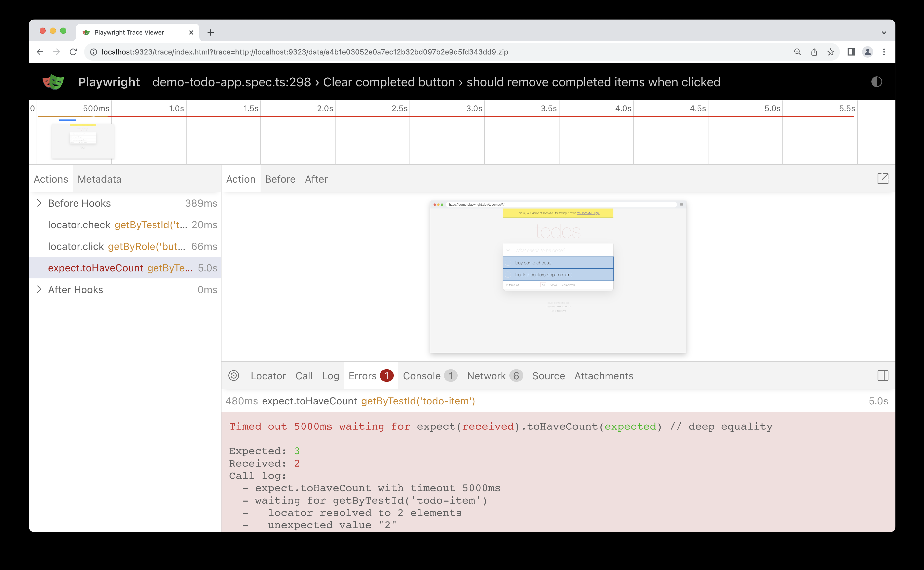Image resolution: width=924 pixels, height=570 pixels.
Task: Open the Source tab
Action: [548, 376]
